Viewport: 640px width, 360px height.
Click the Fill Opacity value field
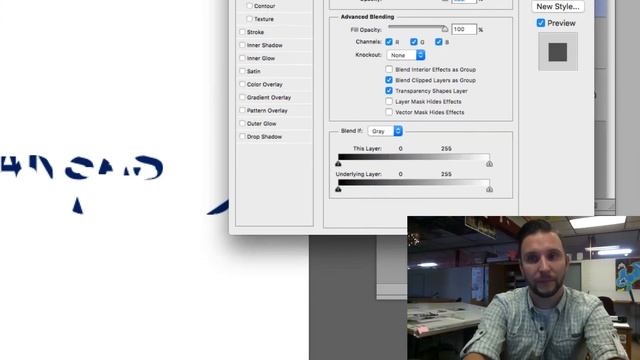(464, 29)
